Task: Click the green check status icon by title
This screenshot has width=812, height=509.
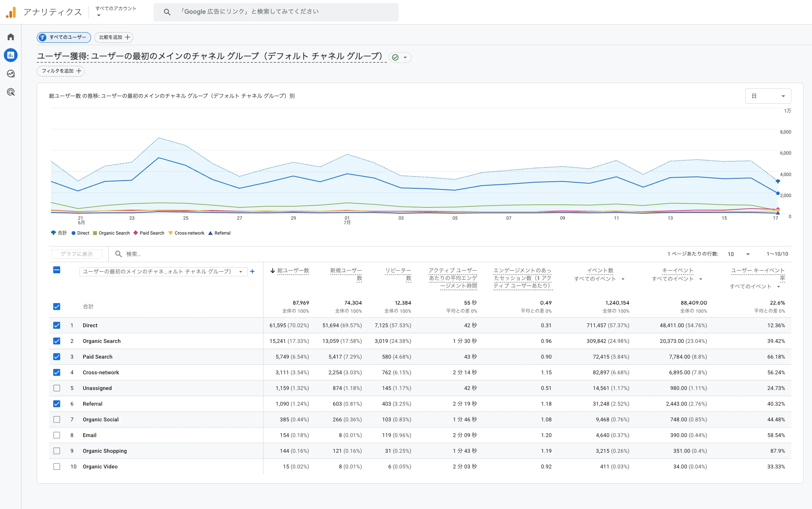Action: coord(395,57)
